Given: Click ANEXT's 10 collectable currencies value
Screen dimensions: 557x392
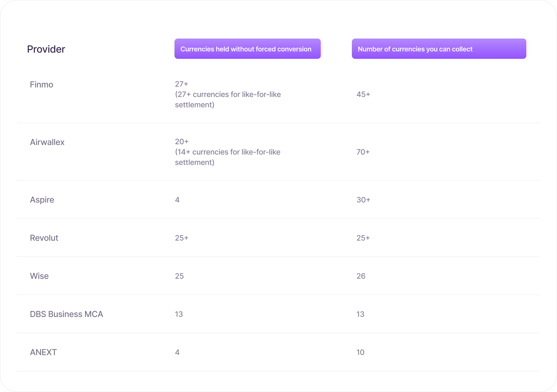Looking at the screenshot, I should (360, 352).
